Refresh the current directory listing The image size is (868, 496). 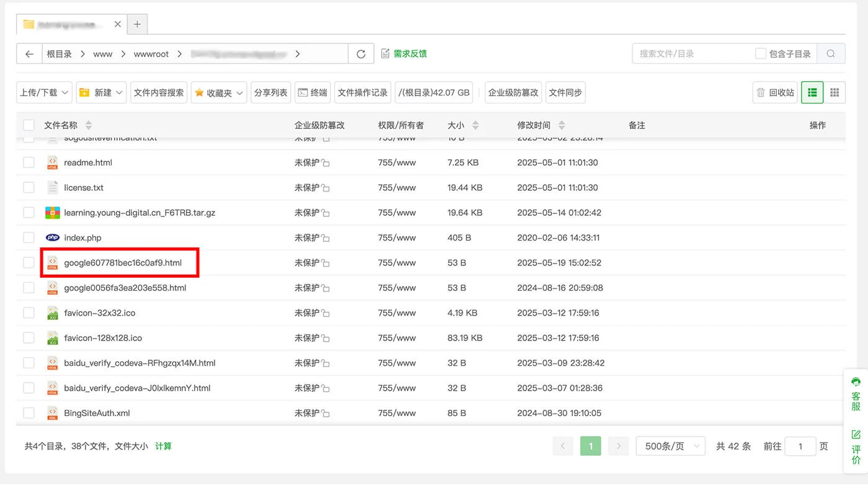pyautogui.click(x=360, y=53)
